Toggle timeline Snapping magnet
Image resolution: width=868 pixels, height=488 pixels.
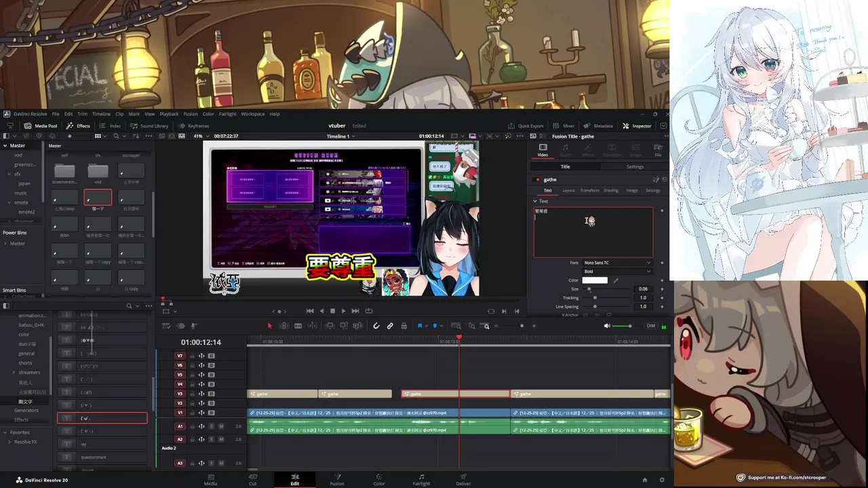coord(376,326)
